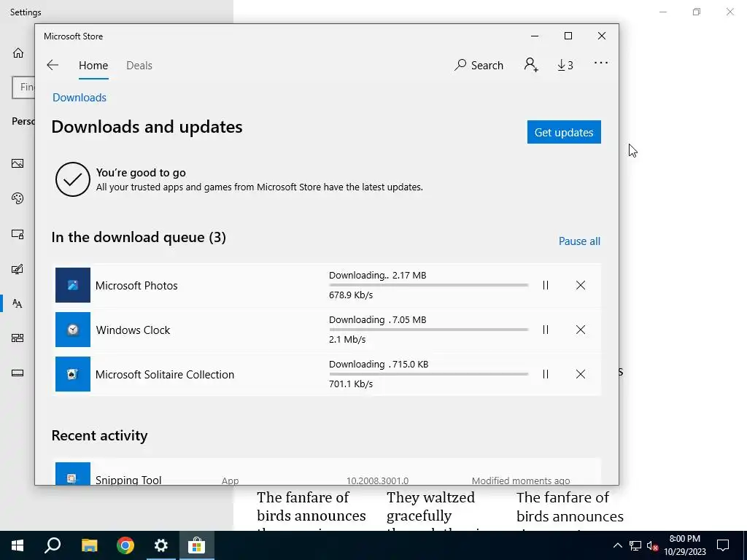Open Themes icon in Settings sidebar

click(x=18, y=269)
